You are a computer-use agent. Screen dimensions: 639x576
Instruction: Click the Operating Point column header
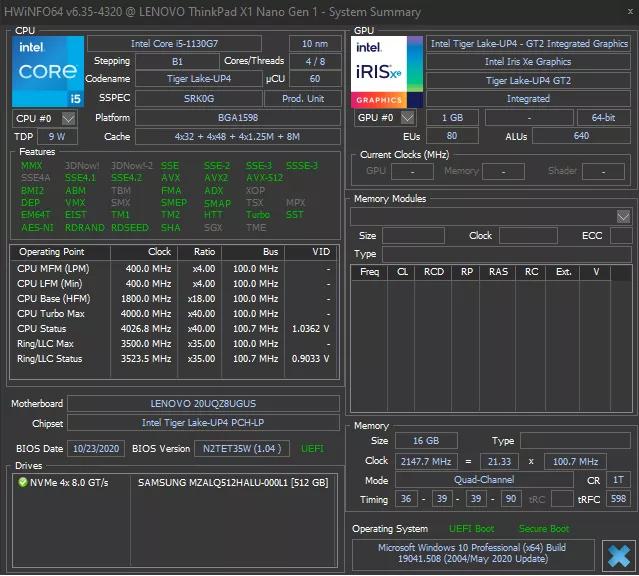coord(60,252)
